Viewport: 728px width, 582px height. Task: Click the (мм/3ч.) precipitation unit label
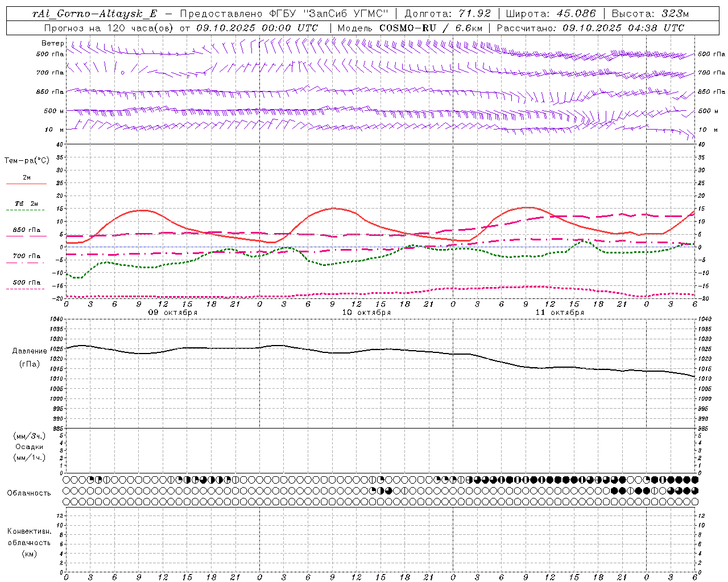click(x=30, y=436)
